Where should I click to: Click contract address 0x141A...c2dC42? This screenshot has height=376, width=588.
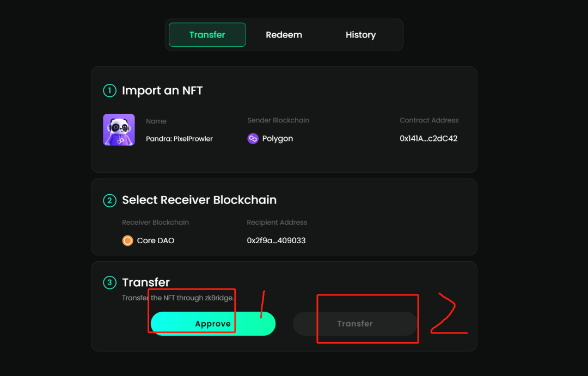428,139
